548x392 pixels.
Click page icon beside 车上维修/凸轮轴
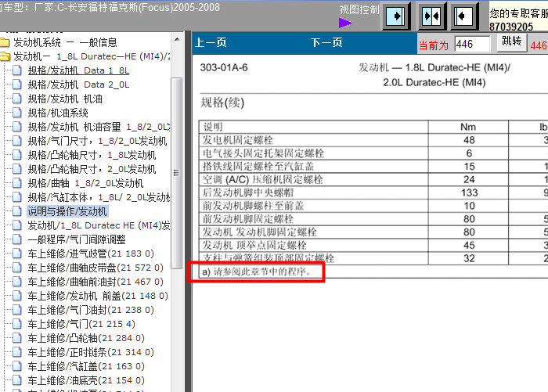[x=16, y=338]
